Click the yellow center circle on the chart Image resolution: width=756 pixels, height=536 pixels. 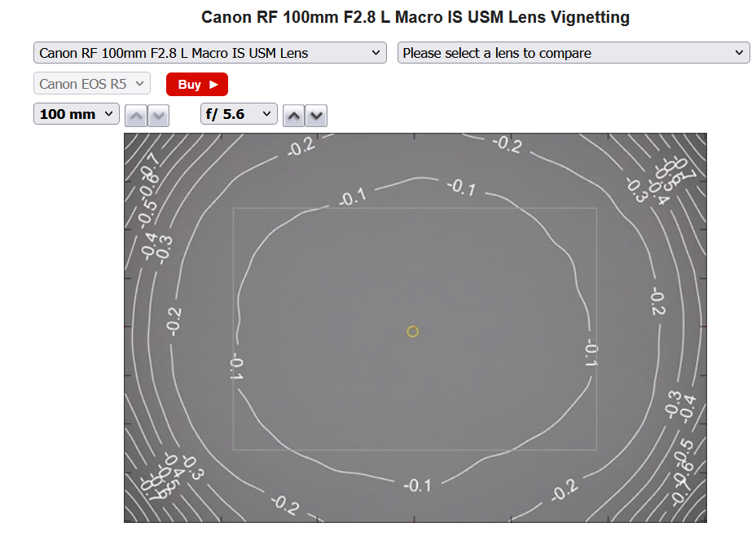[x=412, y=331]
